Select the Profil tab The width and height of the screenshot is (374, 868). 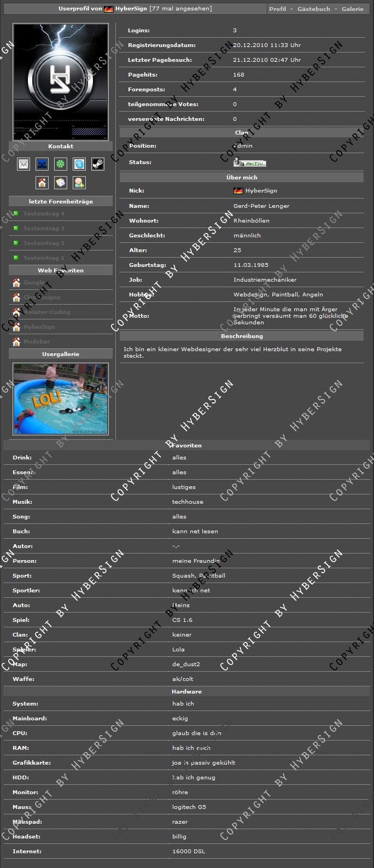[277, 9]
